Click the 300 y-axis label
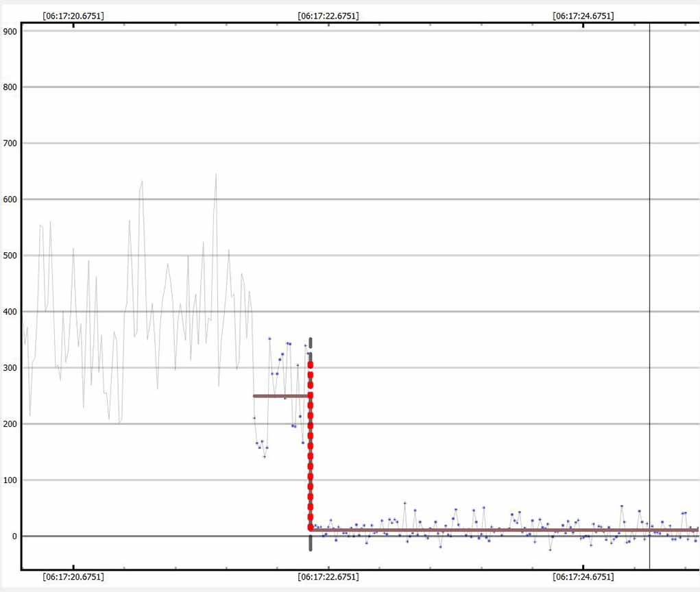 [10, 368]
